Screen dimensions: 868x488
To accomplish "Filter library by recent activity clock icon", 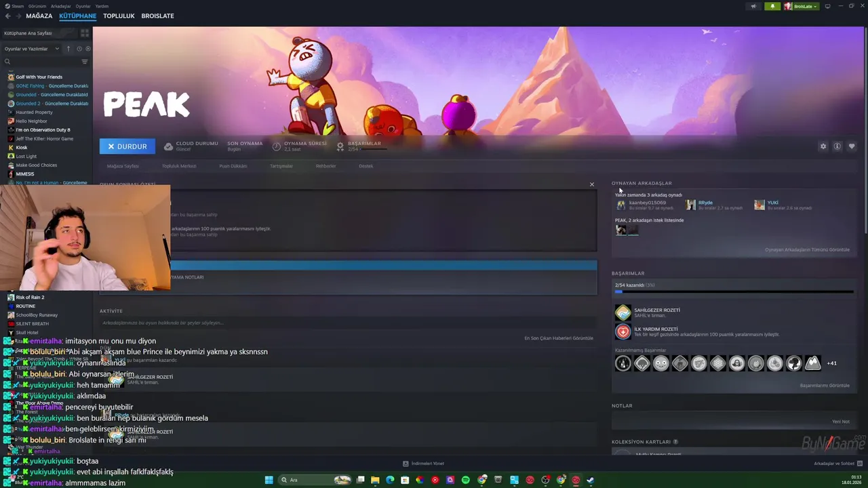I will point(79,49).
